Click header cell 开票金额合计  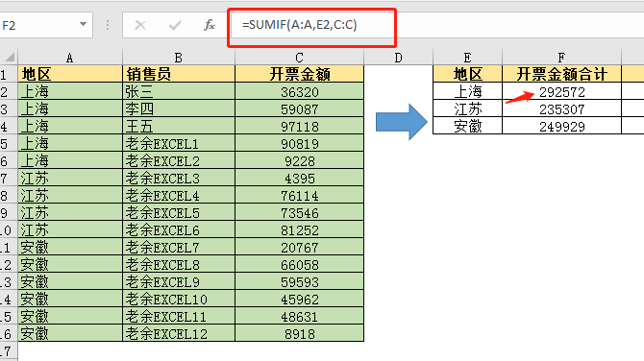pos(561,74)
